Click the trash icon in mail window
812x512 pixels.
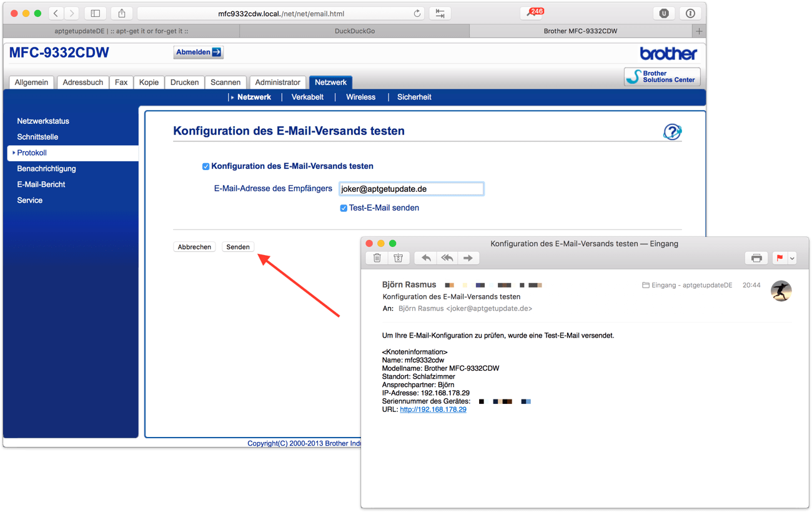pos(377,258)
